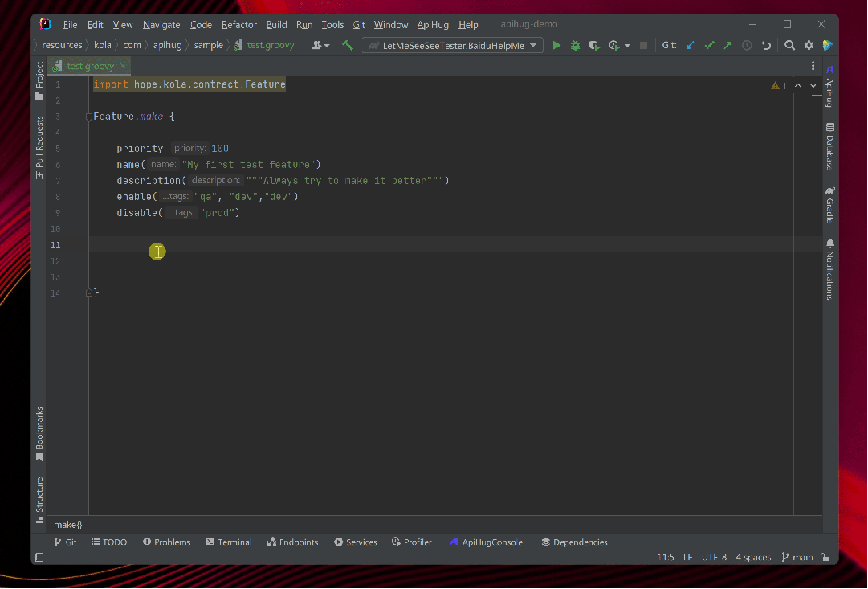Start debugging with the bug icon

[x=575, y=46]
